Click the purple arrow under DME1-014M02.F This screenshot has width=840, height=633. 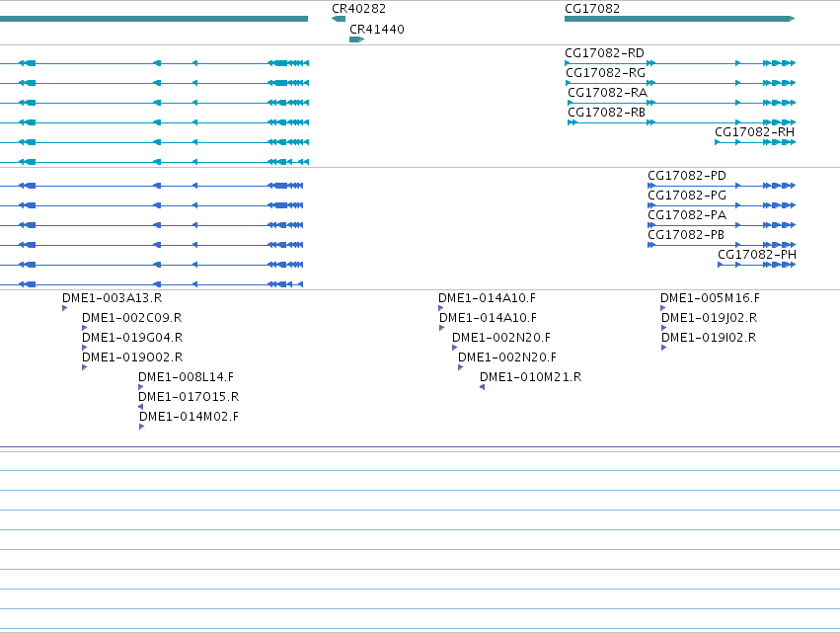(x=141, y=427)
